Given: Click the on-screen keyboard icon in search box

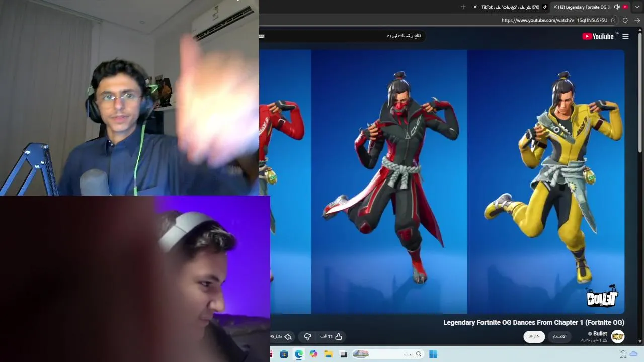Looking at the screenshot, I should 262,36.
